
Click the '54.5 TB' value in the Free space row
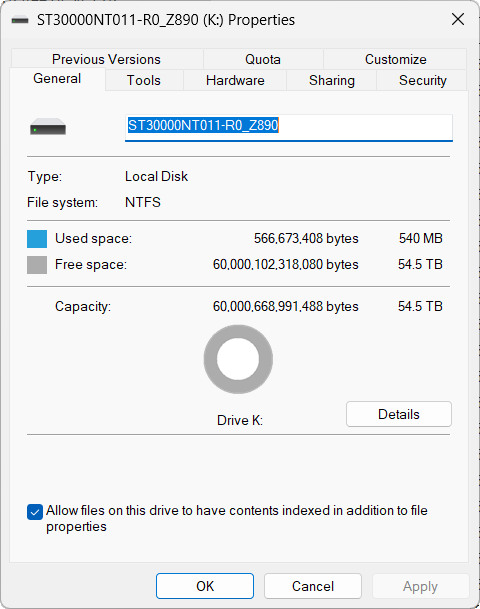click(x=420, y=264)
